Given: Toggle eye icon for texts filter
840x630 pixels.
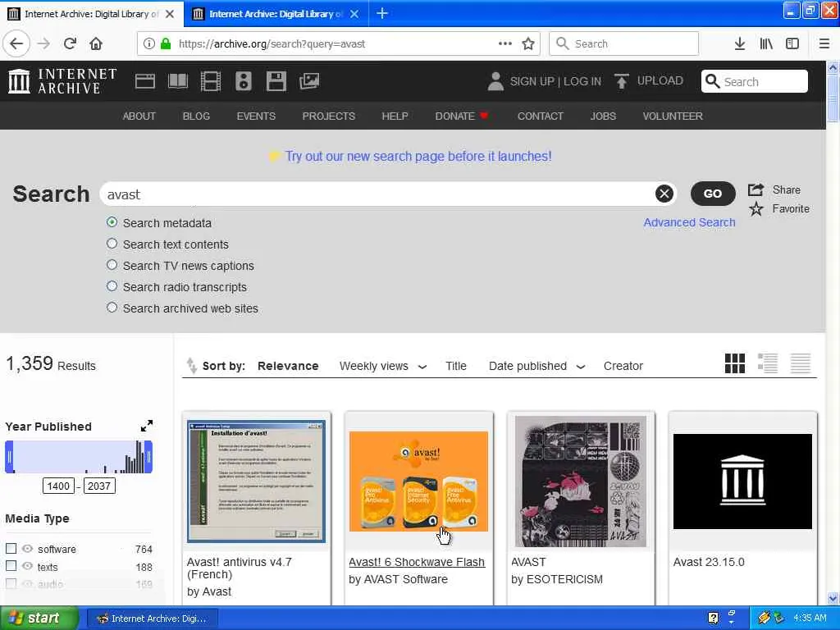Looking at the screenshot, I should pyautogui.click(x=27, y=566).
